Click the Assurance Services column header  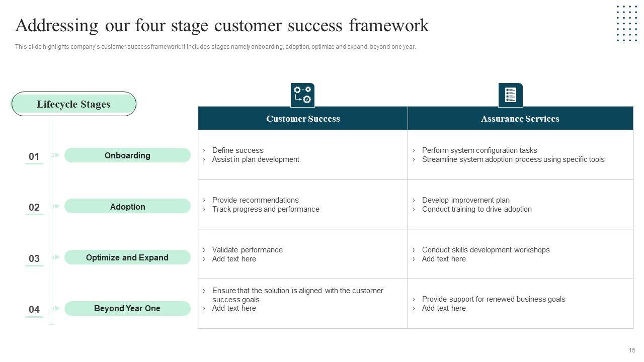[520, 119]
